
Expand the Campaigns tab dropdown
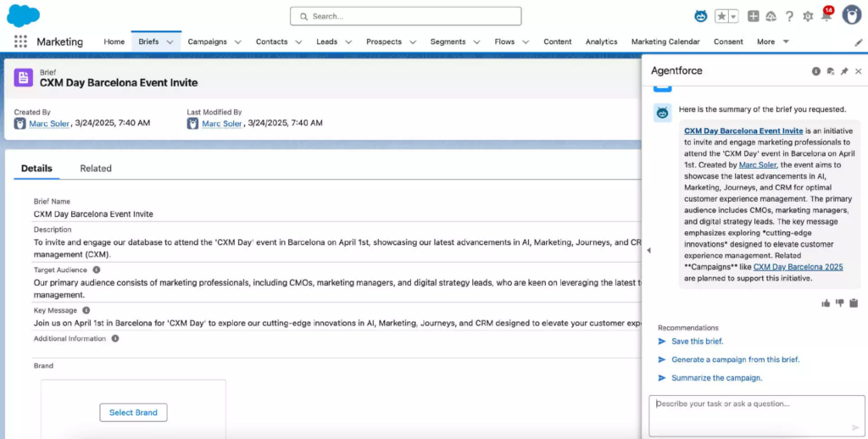coord(238,42)
